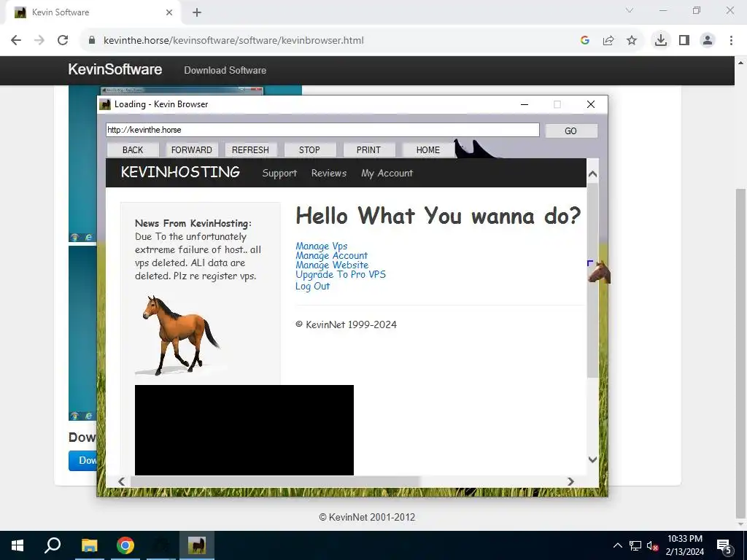Open Windows Start menu

coord(18,545)
